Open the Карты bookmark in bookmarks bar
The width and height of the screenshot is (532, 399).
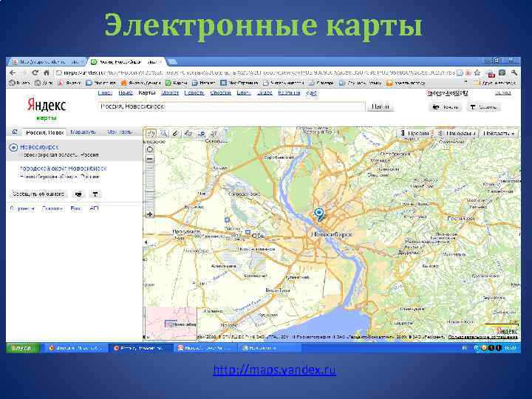tap(177, 83)
